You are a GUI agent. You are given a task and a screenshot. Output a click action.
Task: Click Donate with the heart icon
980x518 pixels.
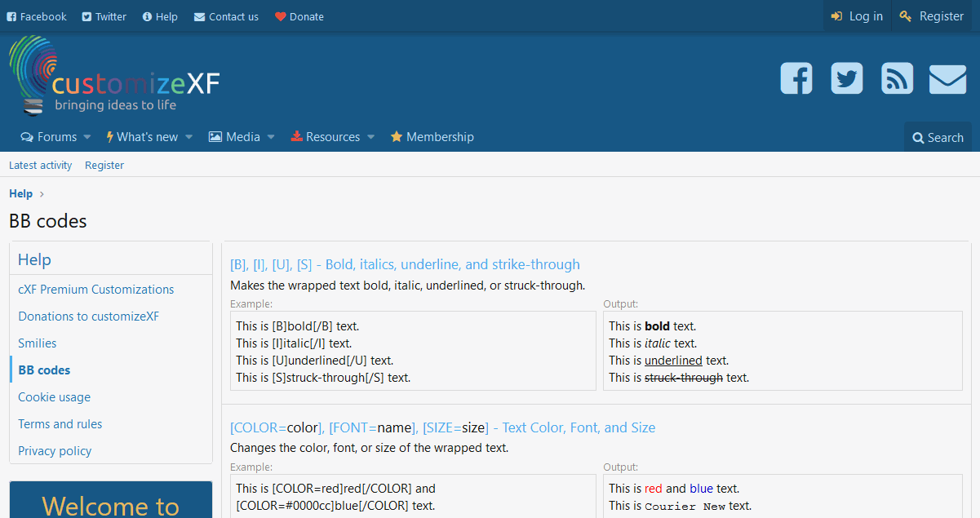click(299, 16)
